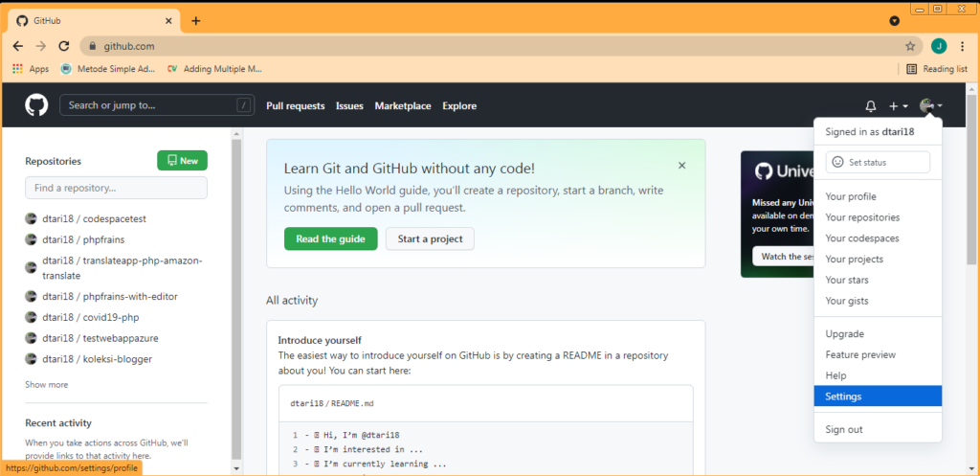Open Metode Simple Ad bookmark
Screen dimensions: 980x476
tap(107, 69)
